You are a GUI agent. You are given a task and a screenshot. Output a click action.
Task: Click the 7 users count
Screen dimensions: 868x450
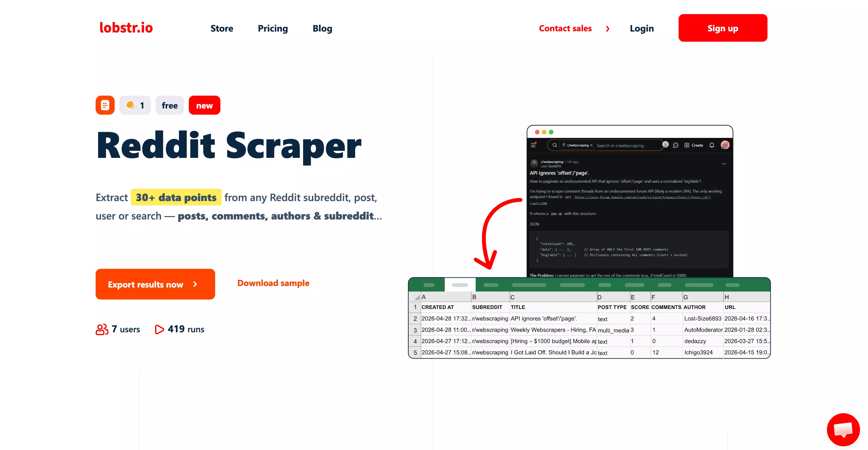coord(126,329)
